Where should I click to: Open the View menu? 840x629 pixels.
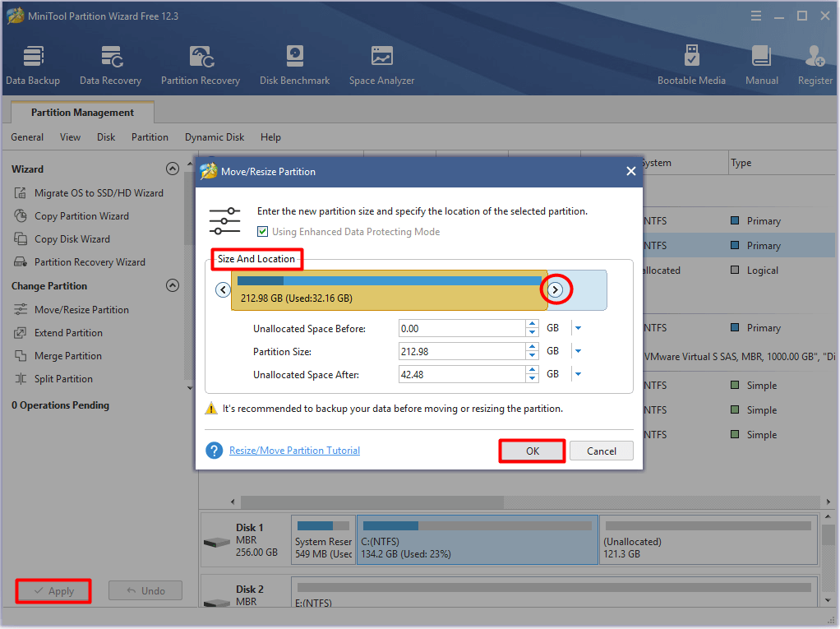click(70, 137)
